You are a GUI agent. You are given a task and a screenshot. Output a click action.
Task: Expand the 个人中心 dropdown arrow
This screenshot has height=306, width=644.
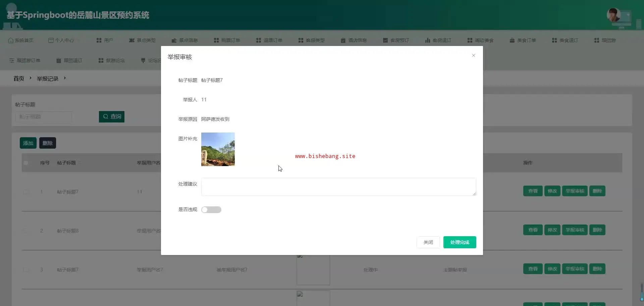pyautogui.click(x=78, y=40)
